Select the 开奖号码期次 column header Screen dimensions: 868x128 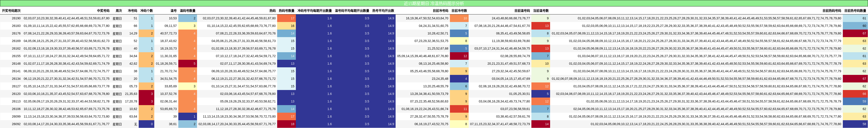[11, 11]
